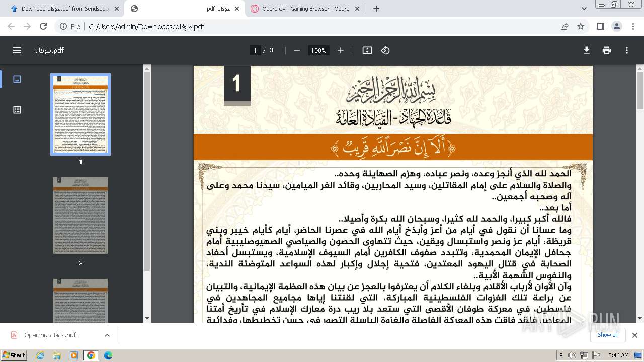The height and width of the screenshot is (362, 644).
Task: Edit the current page number field
Action: click(255, 50)
